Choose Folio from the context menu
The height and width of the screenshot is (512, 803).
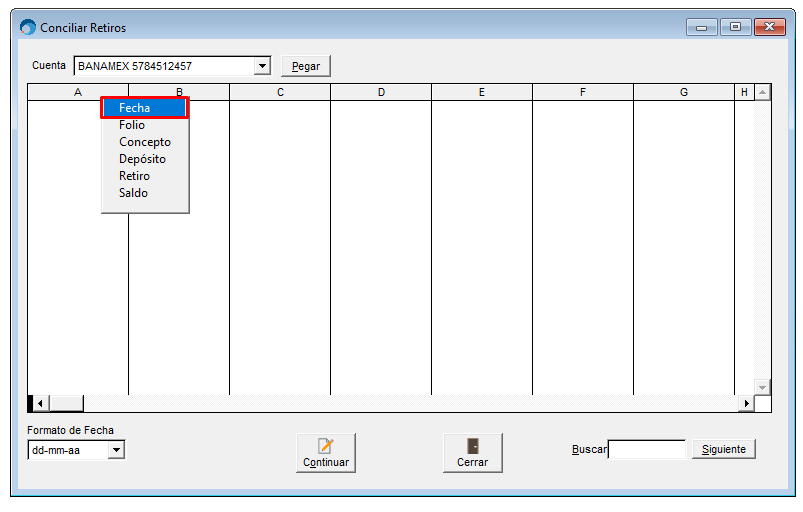point(145,125)
